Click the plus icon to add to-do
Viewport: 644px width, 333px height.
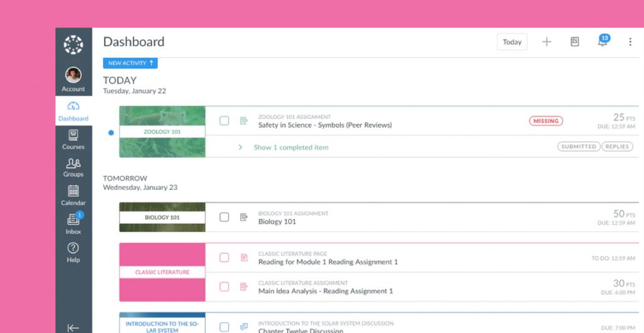pos(547,41)
